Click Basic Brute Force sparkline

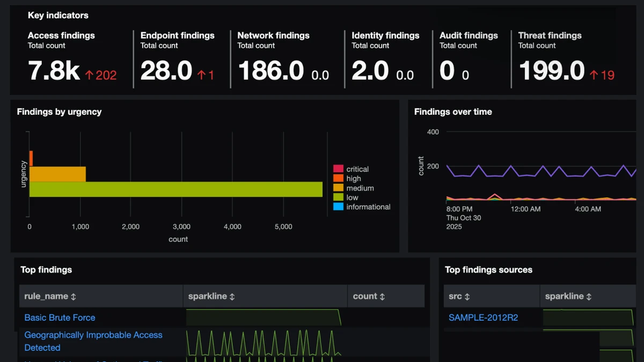click(x=264, y=317)
